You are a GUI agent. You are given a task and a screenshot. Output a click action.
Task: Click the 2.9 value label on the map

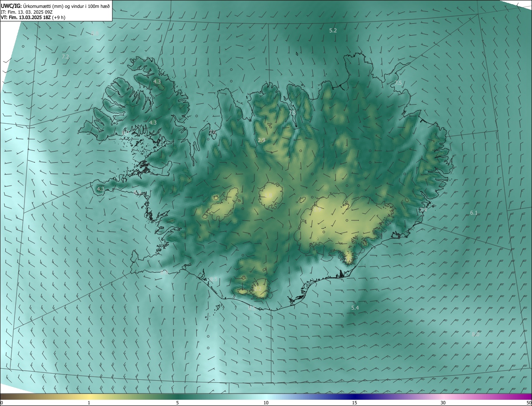[x=261, y=140]
